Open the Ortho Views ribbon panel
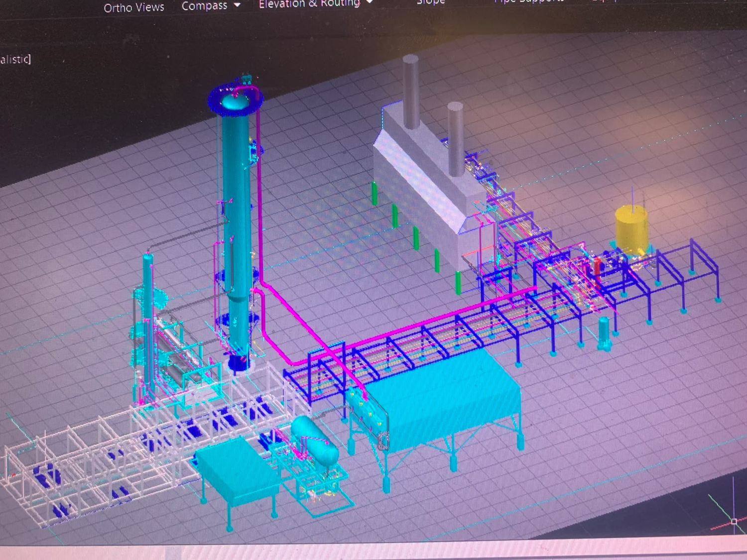 tap(134, 7)
